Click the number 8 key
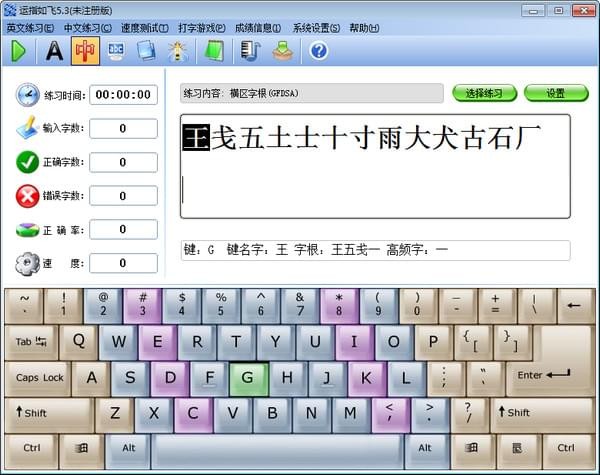600x475 pixels. [x=339, y=306]
